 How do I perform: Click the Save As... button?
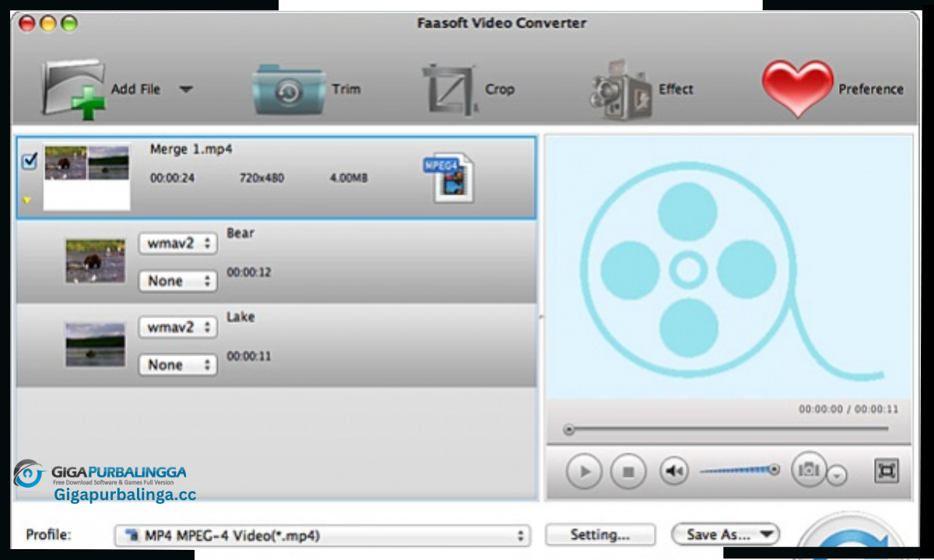pos(725,534)
